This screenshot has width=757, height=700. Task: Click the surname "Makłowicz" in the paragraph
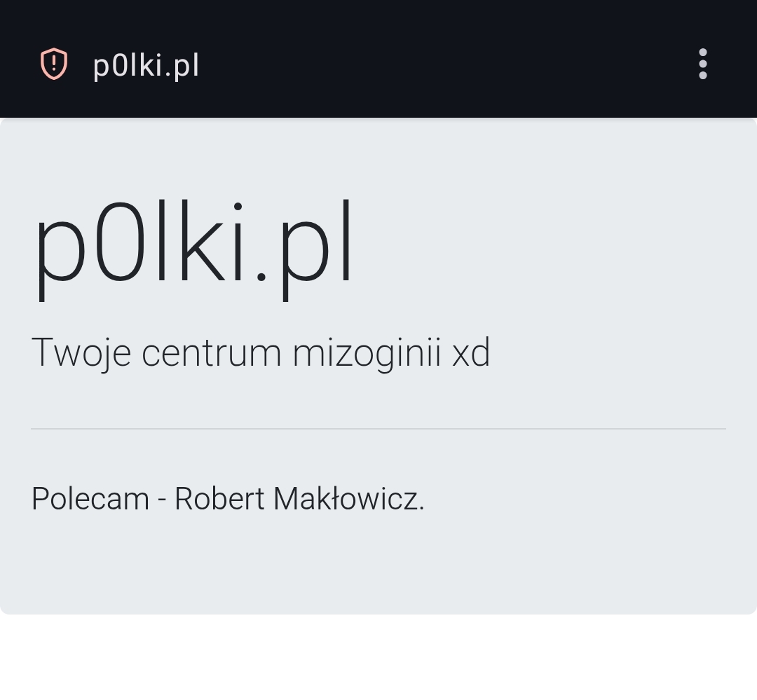click(x=346, y=500)
